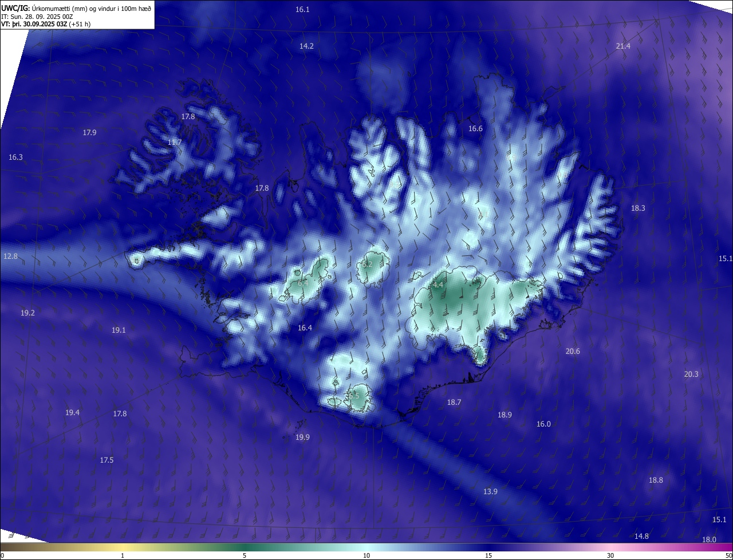
Task: Click the value 19.9 near the Westman Islands
Action: click(302, 437)
